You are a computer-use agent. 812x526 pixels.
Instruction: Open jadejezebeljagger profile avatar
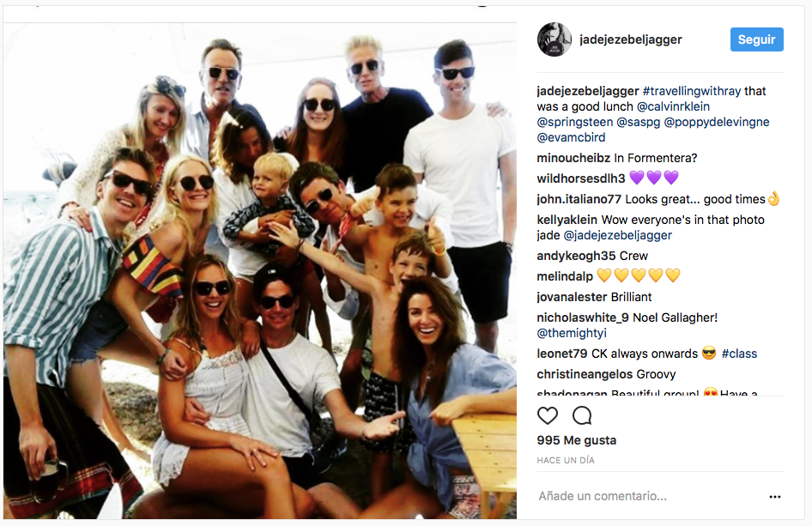554,39
